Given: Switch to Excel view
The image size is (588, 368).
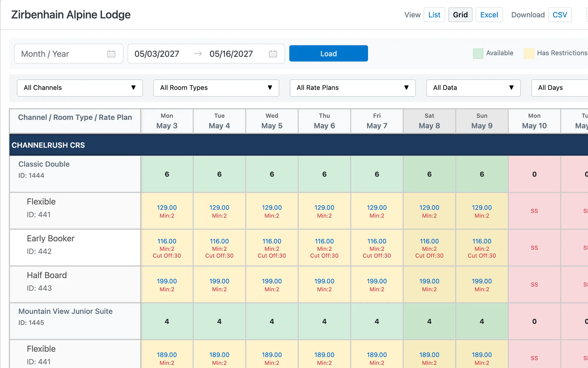Looking at the screenshot, I should click(489, 15).
